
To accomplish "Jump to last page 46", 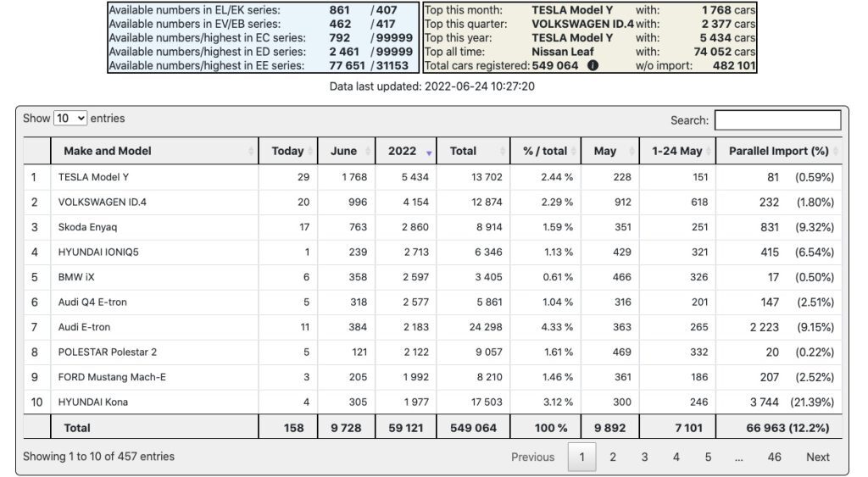I will [x=774, y=457].
